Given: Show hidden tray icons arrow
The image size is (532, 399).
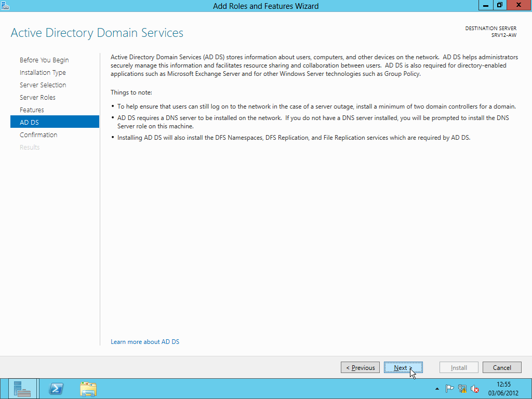Looking at the screenshot, I should [437, 389].
